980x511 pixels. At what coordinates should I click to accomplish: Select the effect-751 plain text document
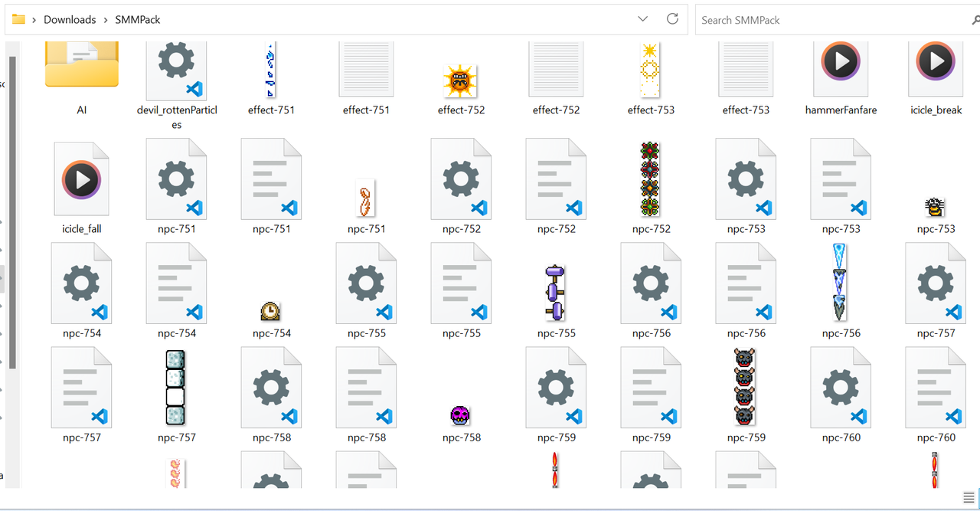(366, 69)
